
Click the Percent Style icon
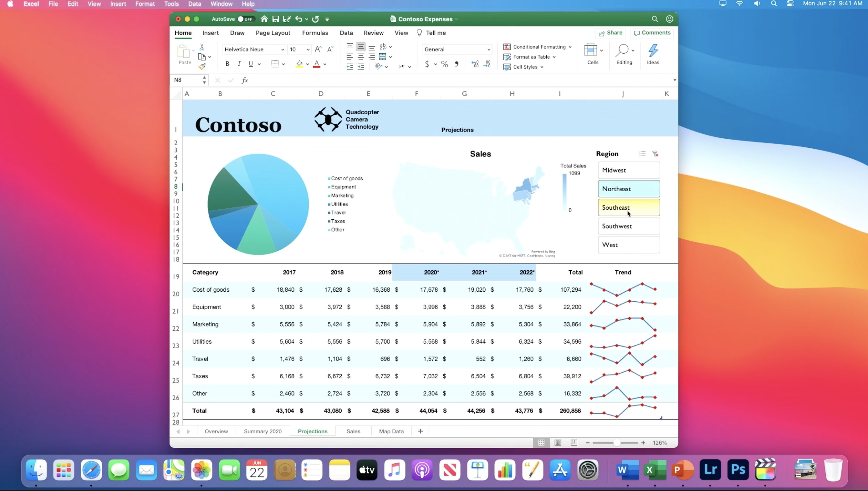click(x=444, y=64)
